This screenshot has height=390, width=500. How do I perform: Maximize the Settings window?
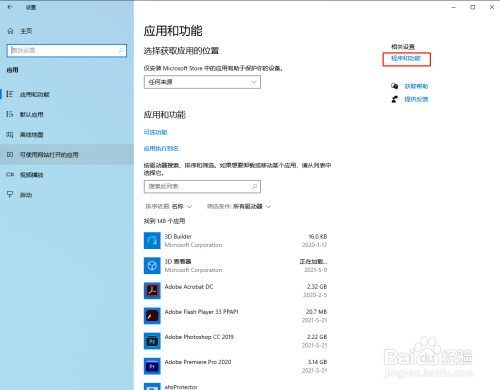tap(473, 7)
